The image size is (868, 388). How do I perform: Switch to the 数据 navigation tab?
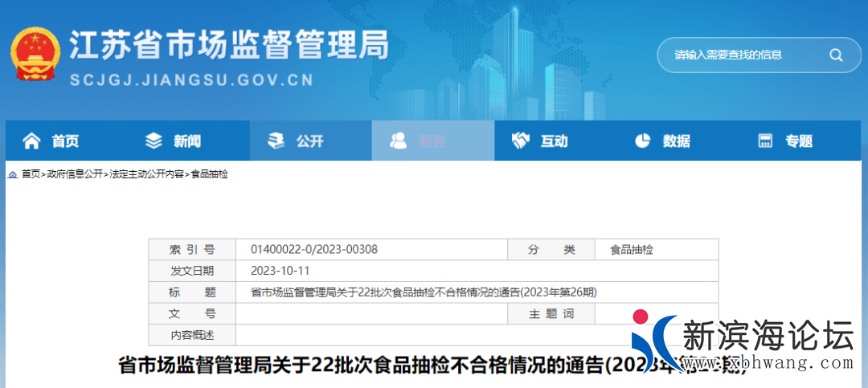(676, 141)
